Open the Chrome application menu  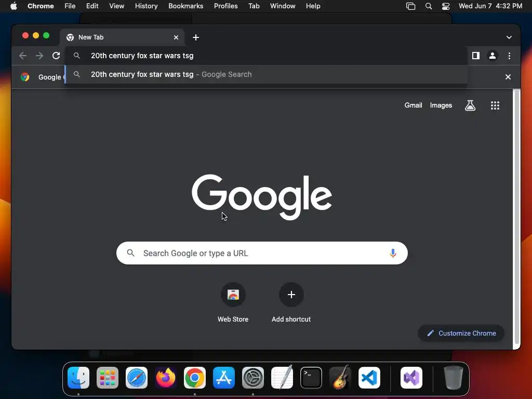click(41, 6)
